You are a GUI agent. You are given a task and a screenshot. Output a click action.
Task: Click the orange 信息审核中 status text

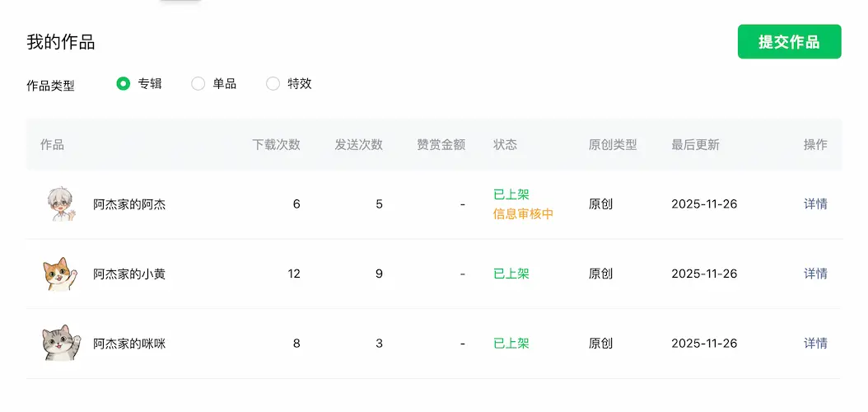[x=523, y=214]
